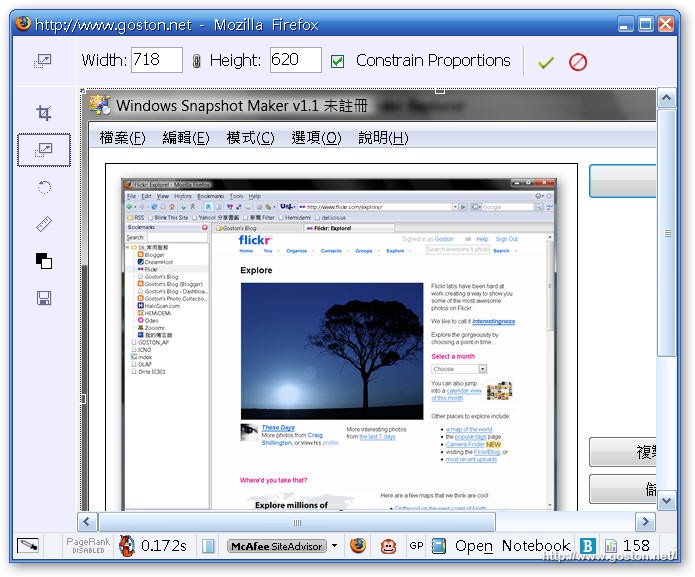Image resolution: width=695 pixels, height=577 pixels.
Task: Click the bar chart icon beside 158
Action: tap(611, 546)
